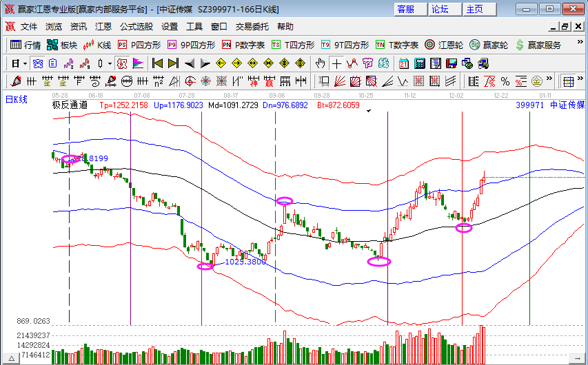Screen dimensions: 588x365
Task: Open the 江恩 menu
Action: point(103,27)
